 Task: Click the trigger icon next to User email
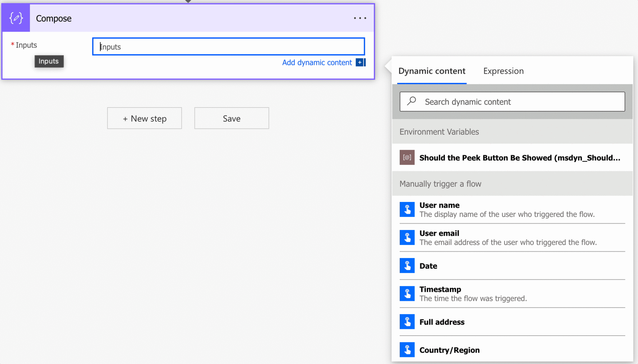(407, 238)
